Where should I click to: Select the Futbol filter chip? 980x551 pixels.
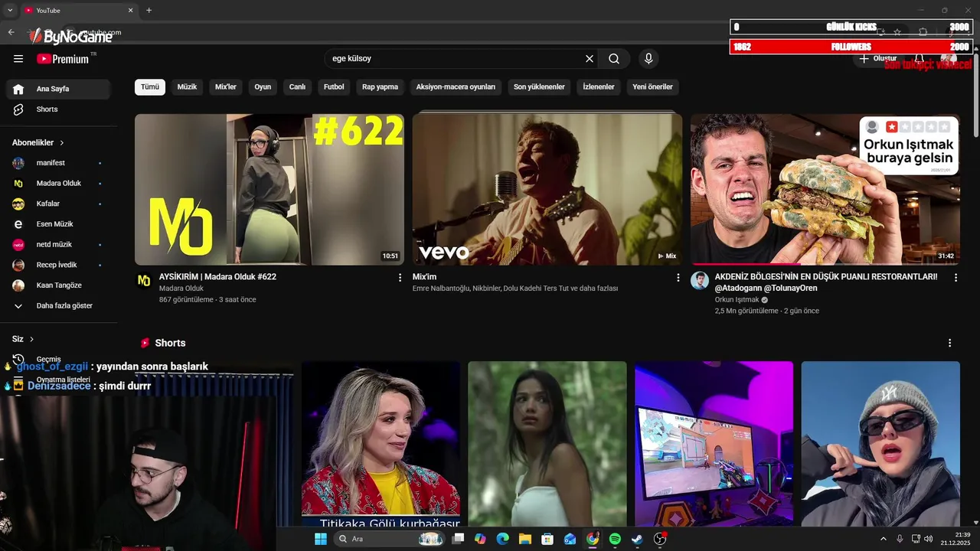[334, 87]
